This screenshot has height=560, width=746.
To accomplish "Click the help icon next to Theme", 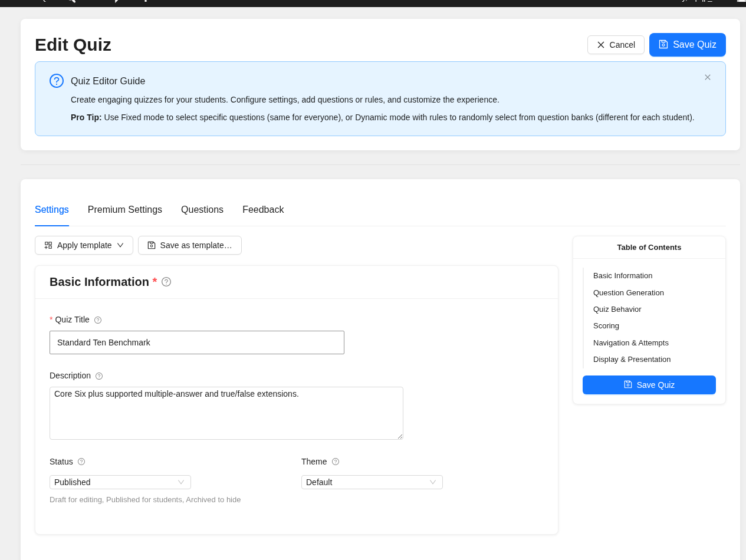I will pos(336,462).
